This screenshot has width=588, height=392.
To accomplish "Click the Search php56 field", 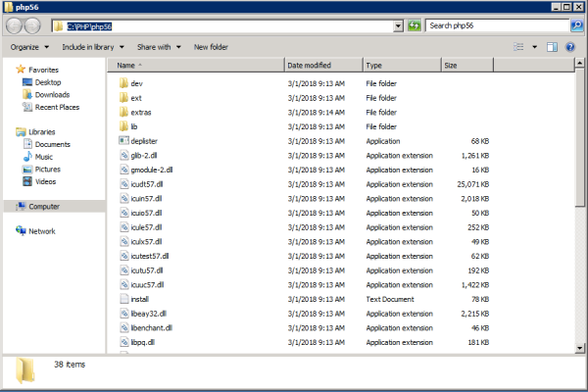I will (x=498, y=25).
